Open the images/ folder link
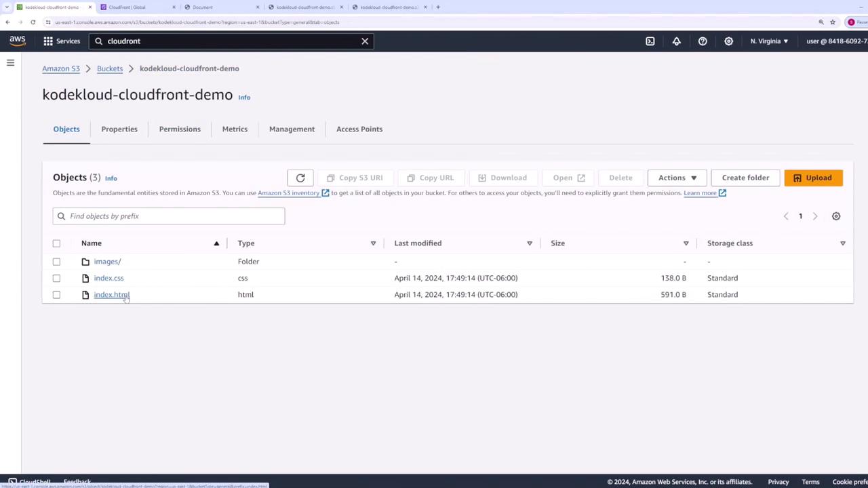 (107, 262)
